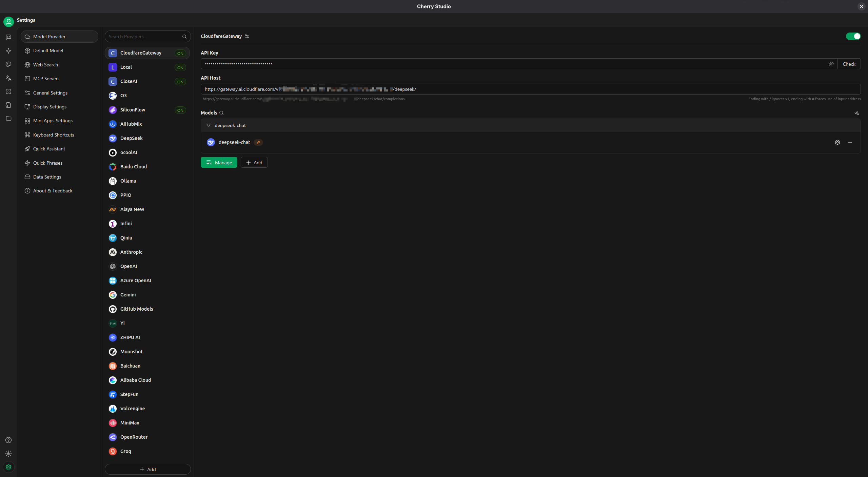Open the translate sidebar icon
Image resolution: width=868 pixels, height=477 pixels.
(8, 78)
